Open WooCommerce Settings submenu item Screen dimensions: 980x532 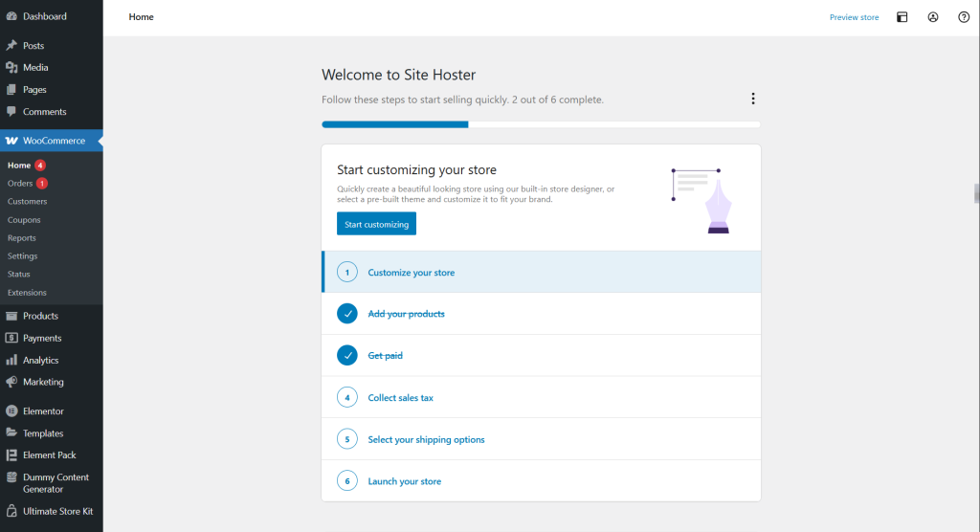click(23, 255)
